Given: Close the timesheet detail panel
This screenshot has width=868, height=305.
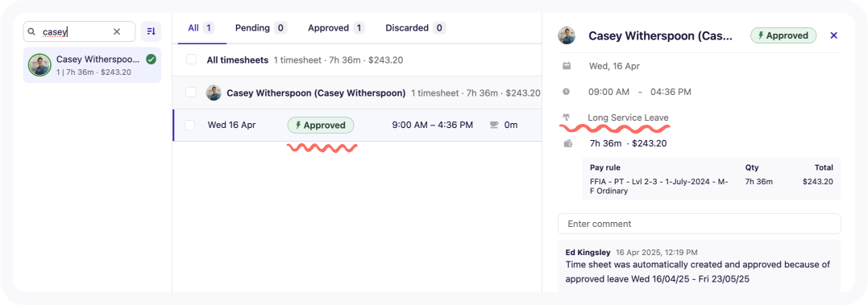Looking at the screenshot, I should coord(833,35).
